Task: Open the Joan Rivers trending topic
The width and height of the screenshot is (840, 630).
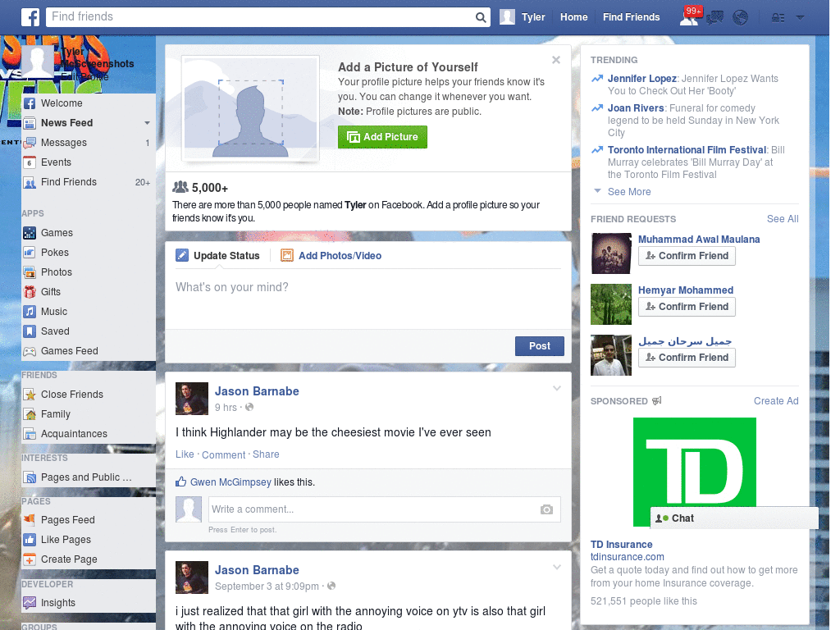Action: [636, 108]
